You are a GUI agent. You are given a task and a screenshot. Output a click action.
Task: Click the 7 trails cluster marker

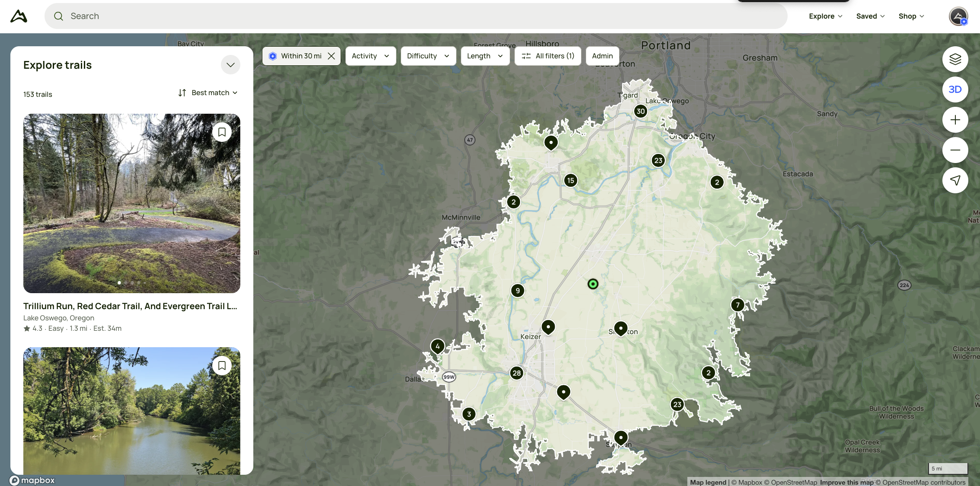pos(738,305)
